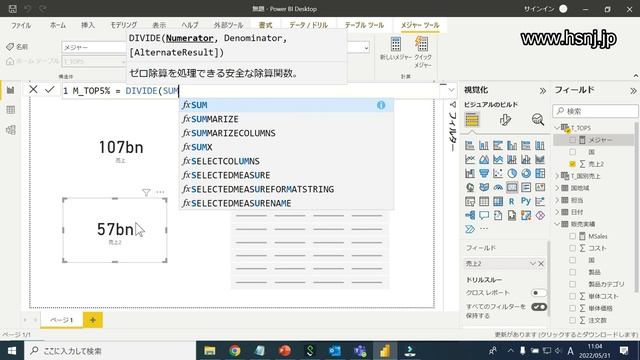Switch to the データ / ドリル tab
The width and height of the screenshot is (640, 360).
click(309, 25)
